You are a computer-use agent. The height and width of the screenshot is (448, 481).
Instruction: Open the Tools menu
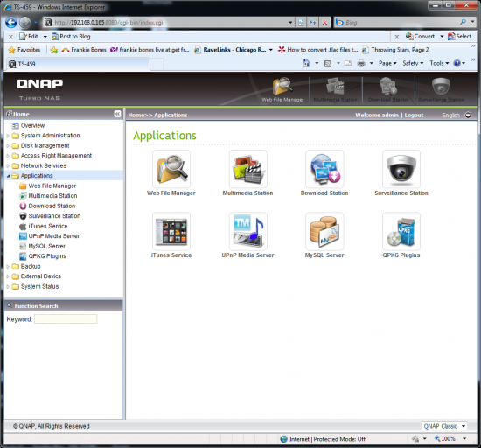[x=439, y=63]
